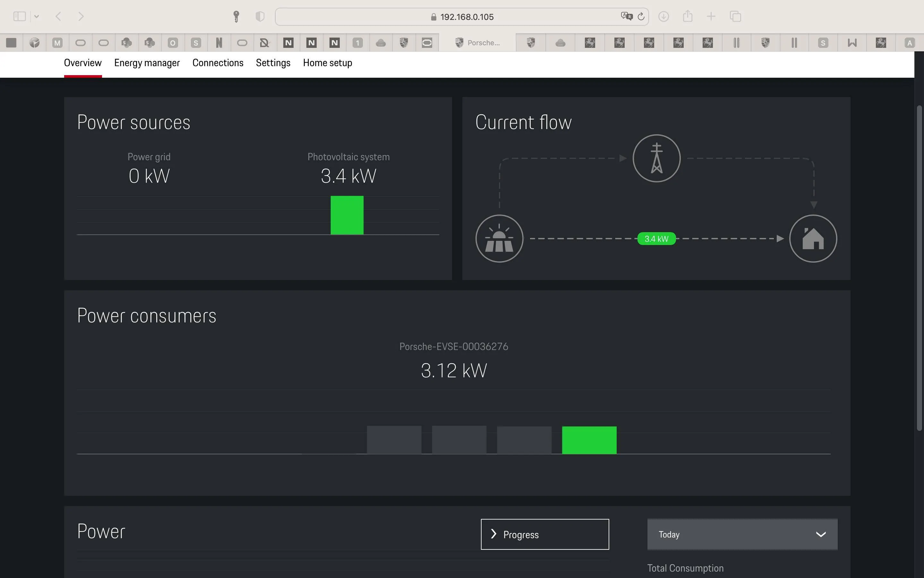
Task: Switch to the Connections tab
Action: pos(218,63)
